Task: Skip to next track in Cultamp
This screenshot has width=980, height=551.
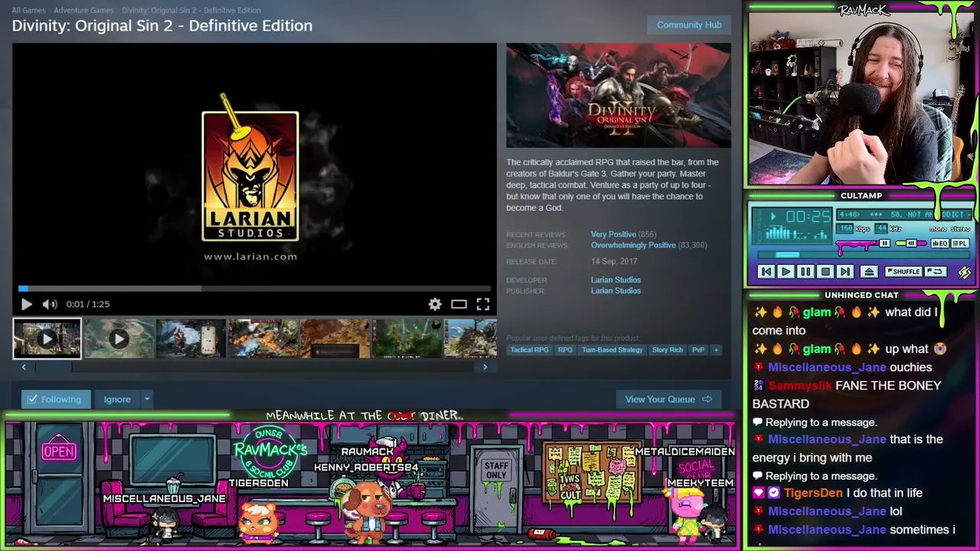Action: click(x=845, y=272)
